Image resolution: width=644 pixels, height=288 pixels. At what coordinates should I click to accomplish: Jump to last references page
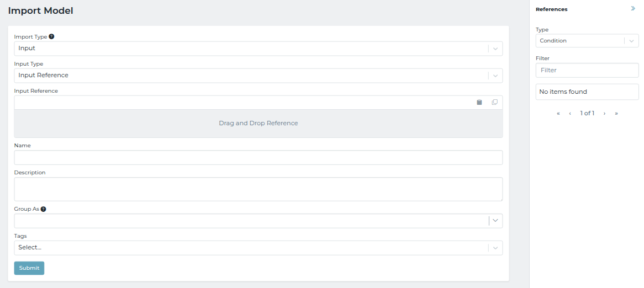(616, 113)
